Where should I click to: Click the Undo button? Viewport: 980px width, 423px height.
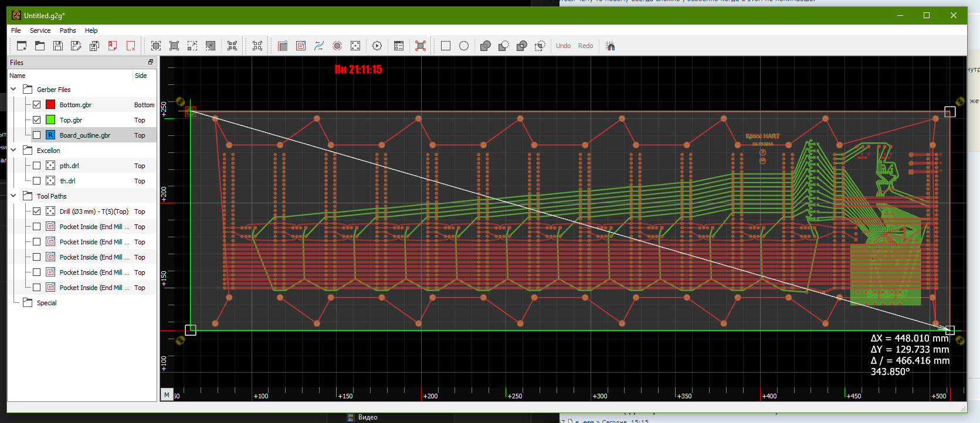563,46
